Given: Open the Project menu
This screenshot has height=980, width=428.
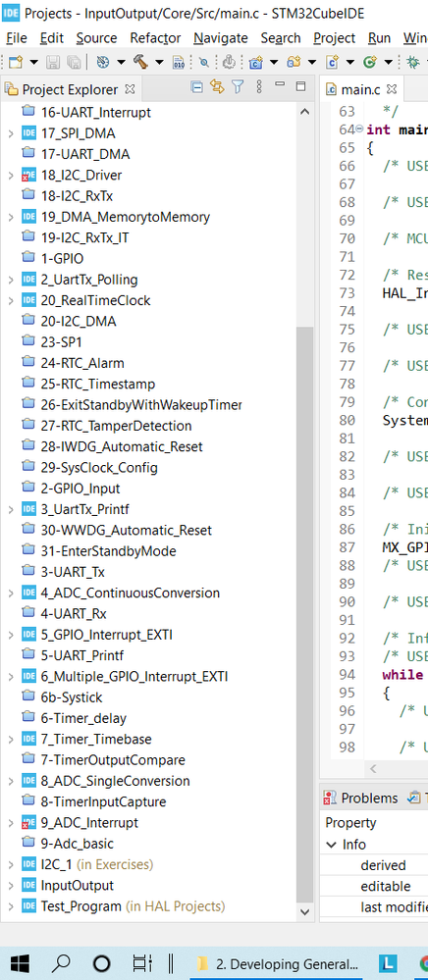Looking at the screenshot, I should [334, 38].
